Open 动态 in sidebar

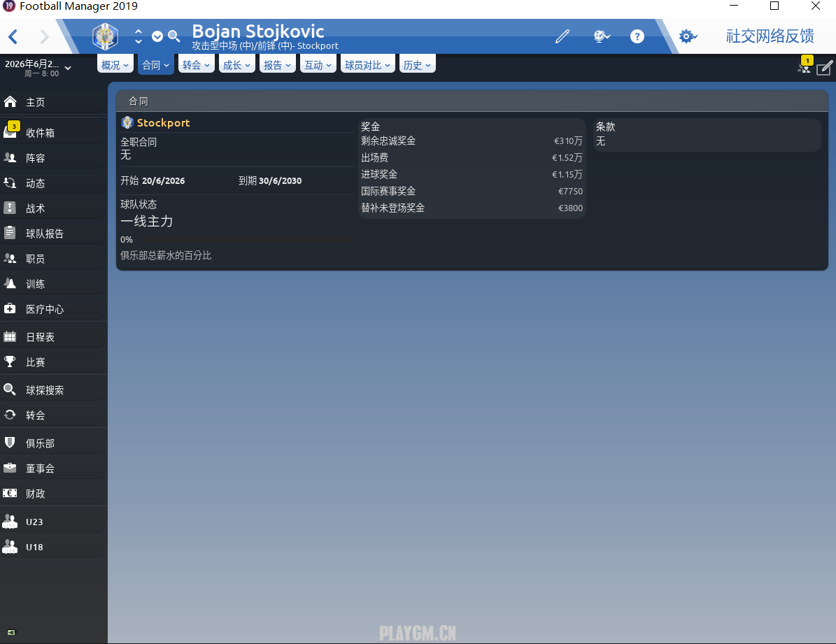point(53,183)
